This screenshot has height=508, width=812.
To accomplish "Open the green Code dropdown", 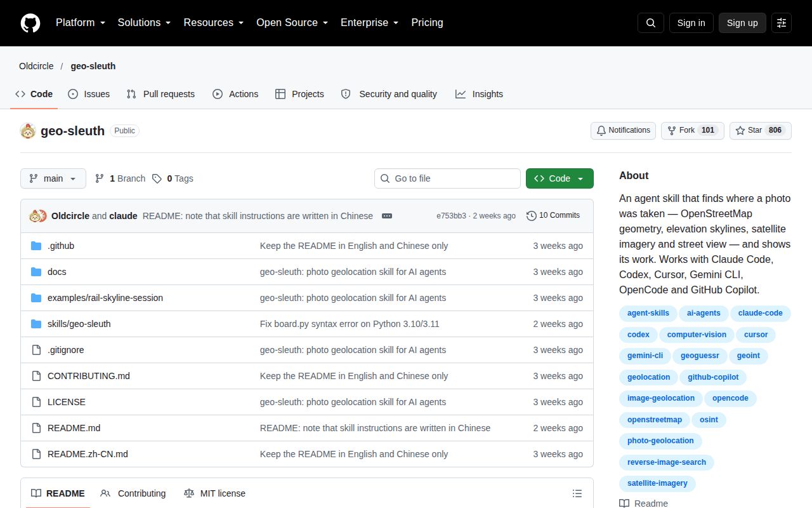I will click(x=560, y=178).
